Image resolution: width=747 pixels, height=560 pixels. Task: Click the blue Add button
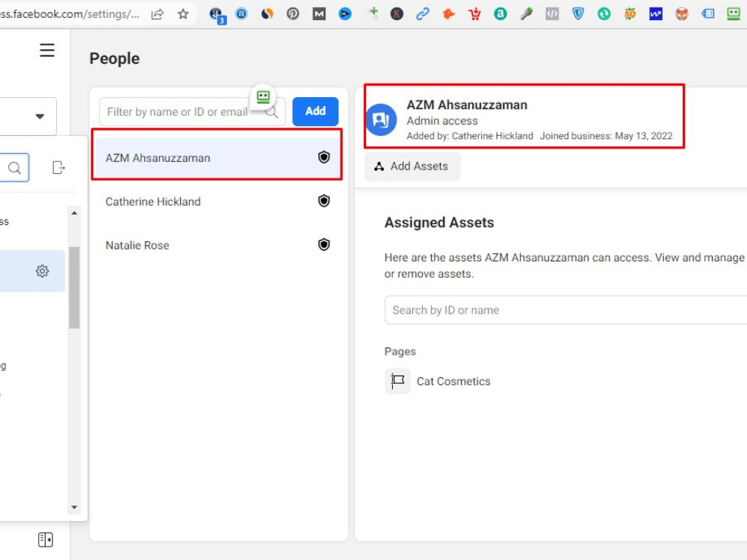pyautogui.click(x=315, y=111)
